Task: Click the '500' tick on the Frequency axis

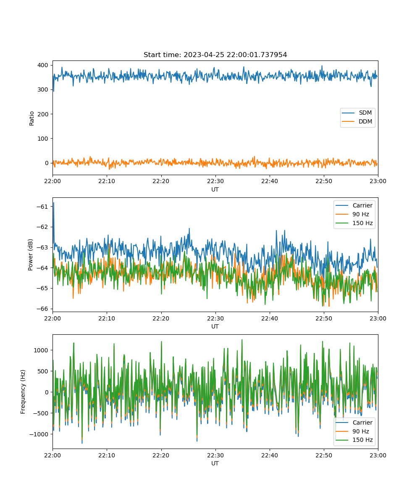Action: 44,371
